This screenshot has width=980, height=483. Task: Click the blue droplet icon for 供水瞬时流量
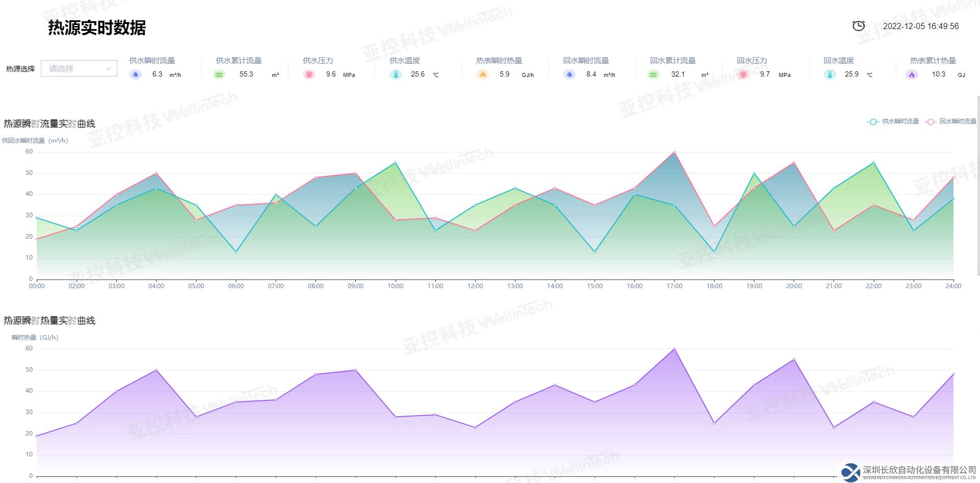tap(135, 74)
